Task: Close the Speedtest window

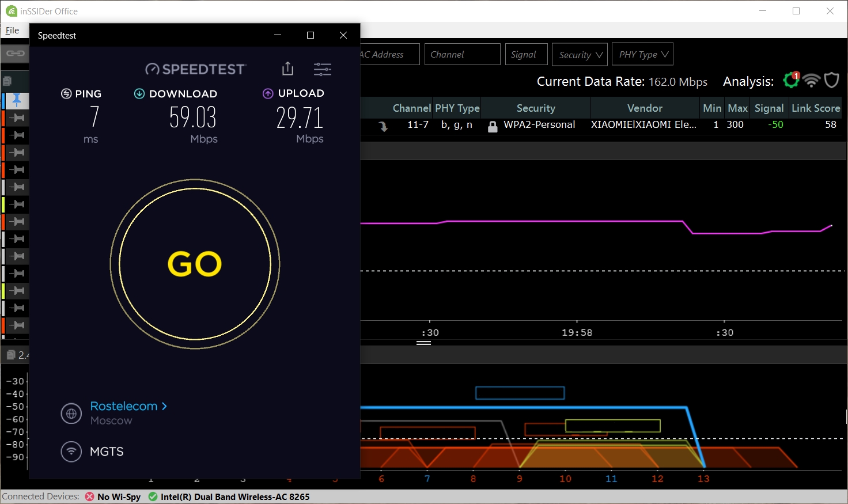Action: tap(343, 35)
